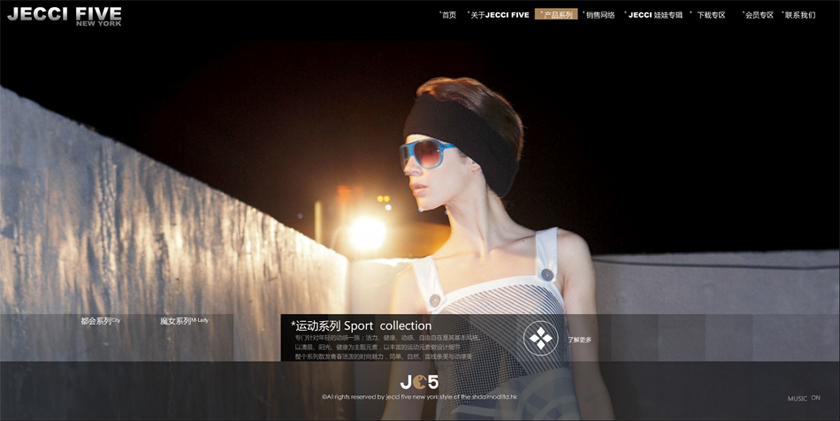Click the JC5 footer logo
This screenshot has width=840, height=421.
point(420,381)
